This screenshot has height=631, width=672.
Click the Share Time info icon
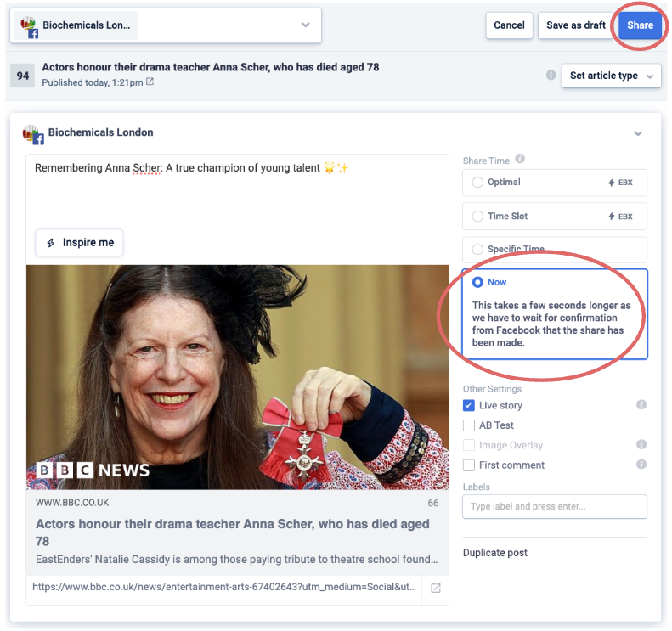[520, 159]
